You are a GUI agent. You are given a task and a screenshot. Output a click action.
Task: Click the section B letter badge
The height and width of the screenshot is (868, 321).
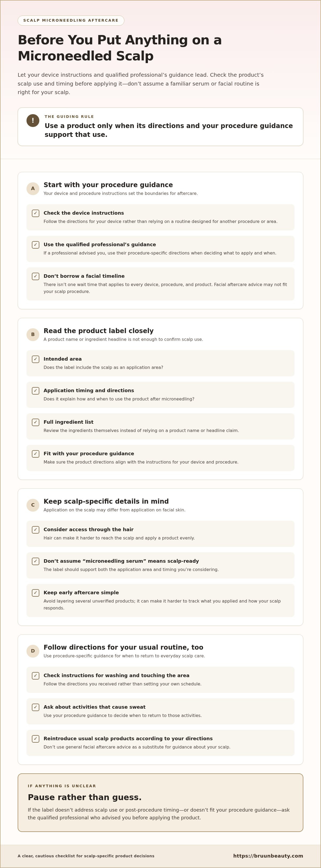[33, 335]
